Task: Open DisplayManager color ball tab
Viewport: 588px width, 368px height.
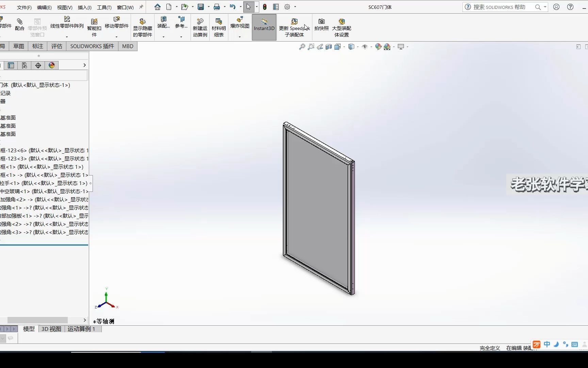Action: (x=52, y=65)
